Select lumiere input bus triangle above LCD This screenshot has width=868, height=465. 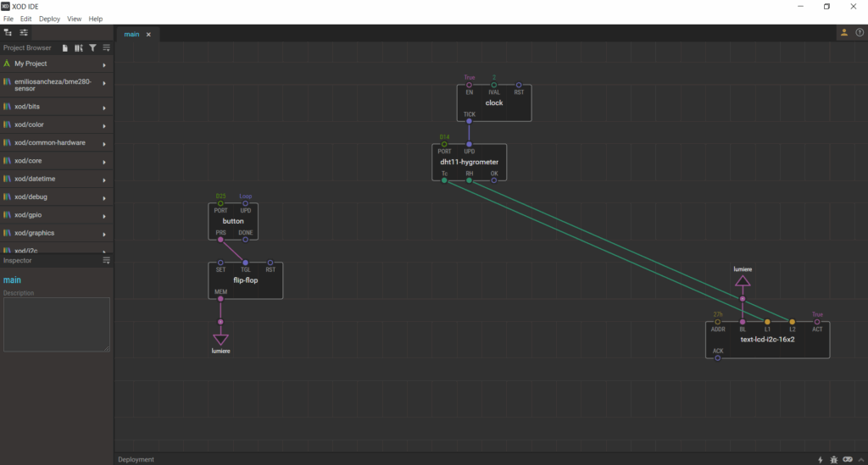click(743, 281)
